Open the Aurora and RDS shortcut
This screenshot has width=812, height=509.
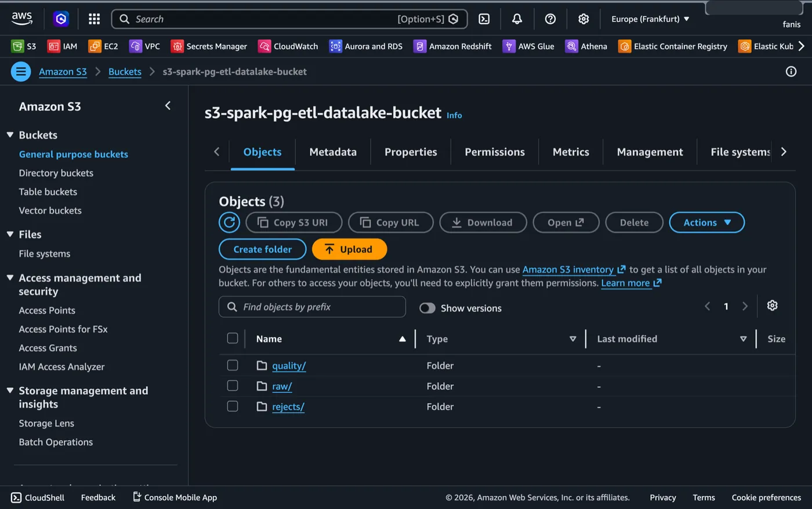click(366, 46)
